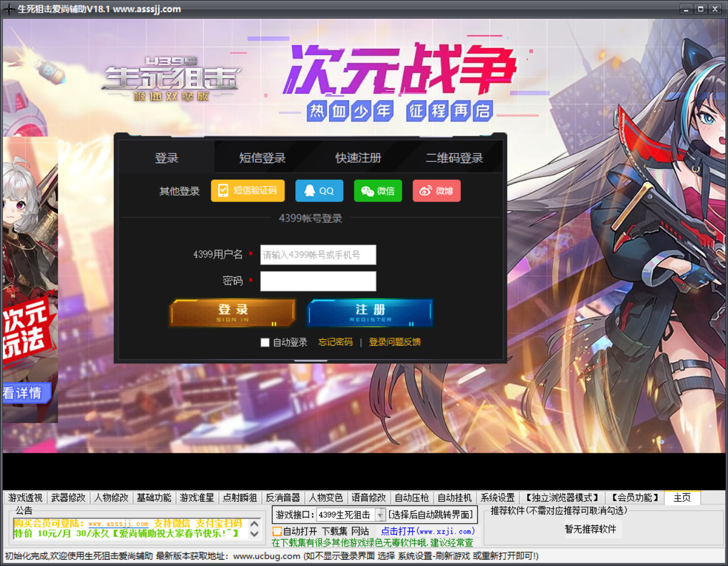Toggle the 自动打开 下载集 网站 checkbox
728x566 pixels.
coord(278,532)
